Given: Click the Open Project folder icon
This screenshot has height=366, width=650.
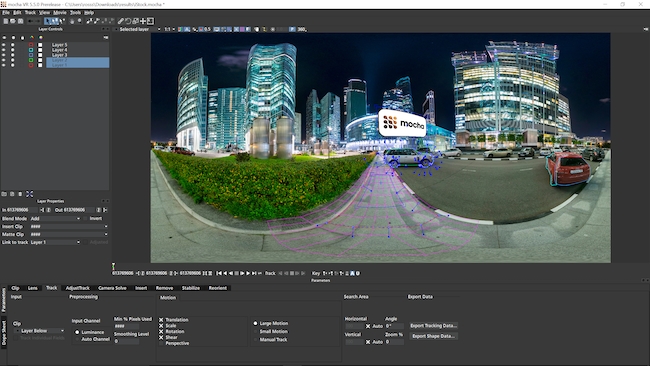Looking at the screenshot, I should tap(13, 21).
